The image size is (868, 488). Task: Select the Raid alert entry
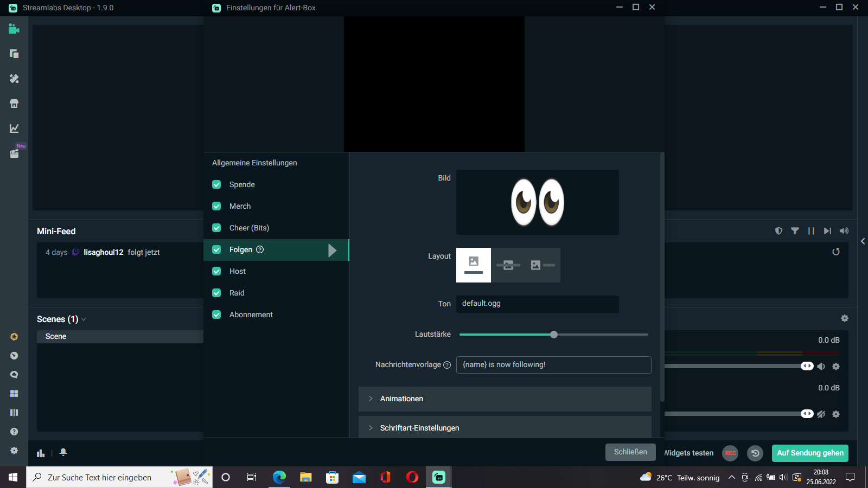click(x=237, y=293)
